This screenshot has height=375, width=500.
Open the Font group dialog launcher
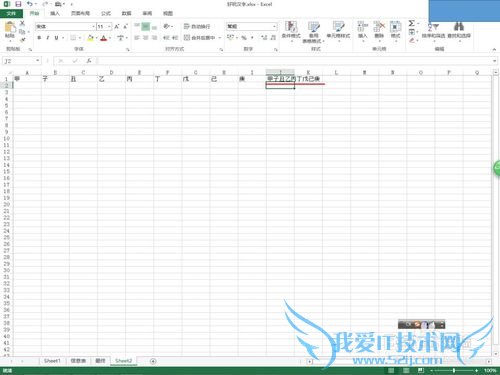(x=127, y=49)
